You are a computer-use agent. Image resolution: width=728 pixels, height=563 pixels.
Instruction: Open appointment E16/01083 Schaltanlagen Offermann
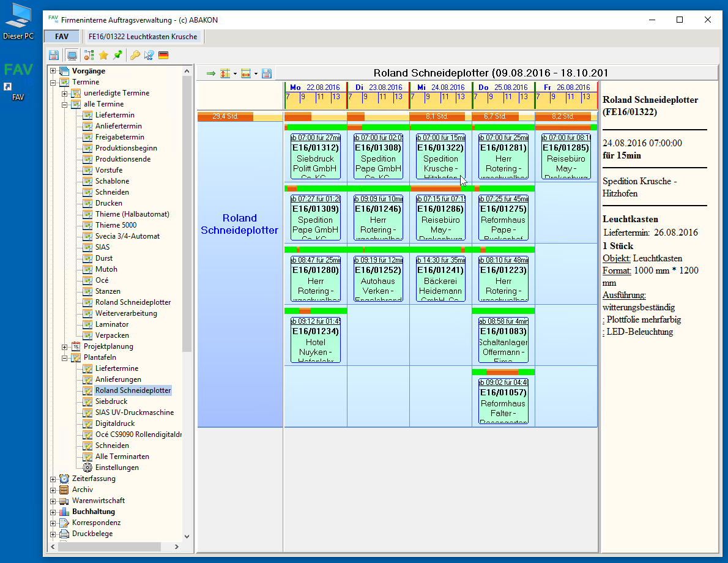pos(503,340)
